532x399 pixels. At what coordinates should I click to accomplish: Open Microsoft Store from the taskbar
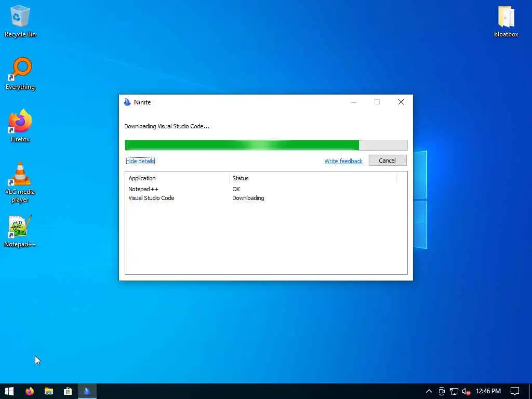tap(68, 391)
